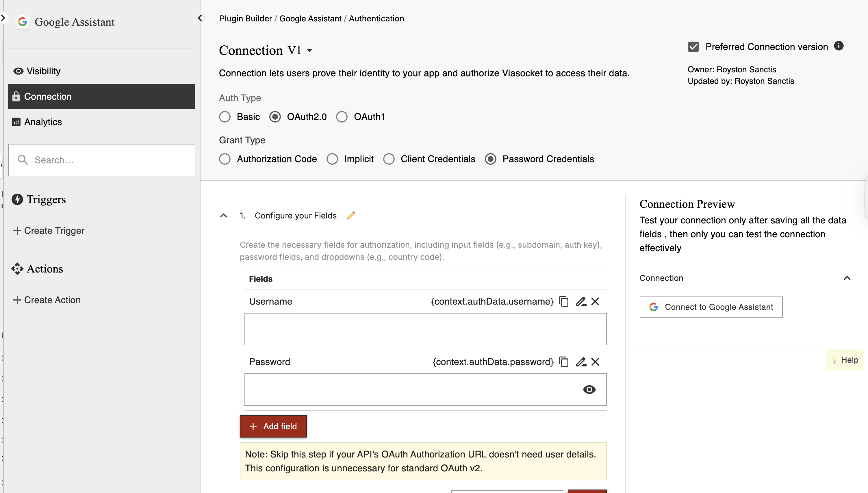This screenshot has width=868, height=493.
Task: Click the Connection lock icon
Action: (16, 97)
